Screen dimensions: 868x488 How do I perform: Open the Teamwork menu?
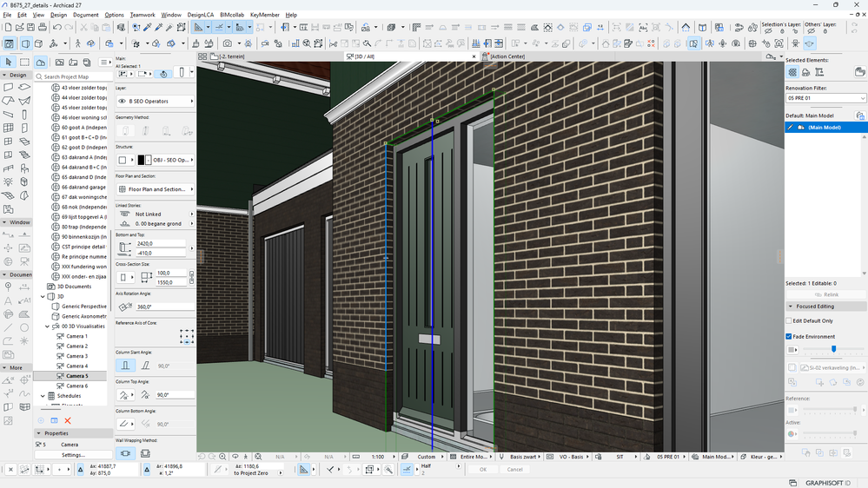pos(142,15)
